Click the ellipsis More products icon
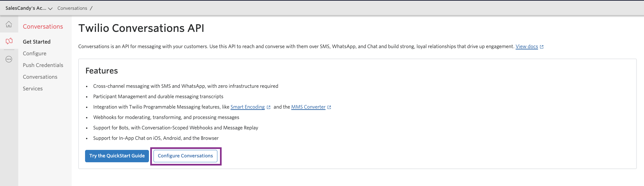The width and height of the screenshot is (644, 186). click(9, 59)
